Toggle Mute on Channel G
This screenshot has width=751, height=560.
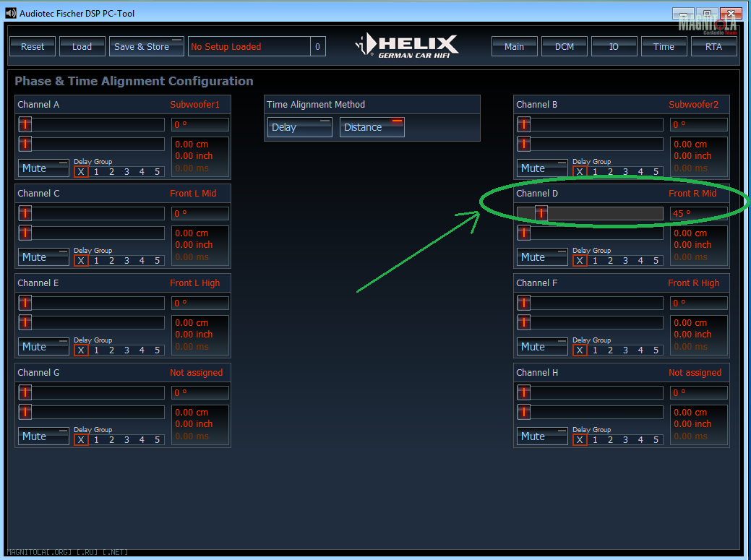(43, 436)
